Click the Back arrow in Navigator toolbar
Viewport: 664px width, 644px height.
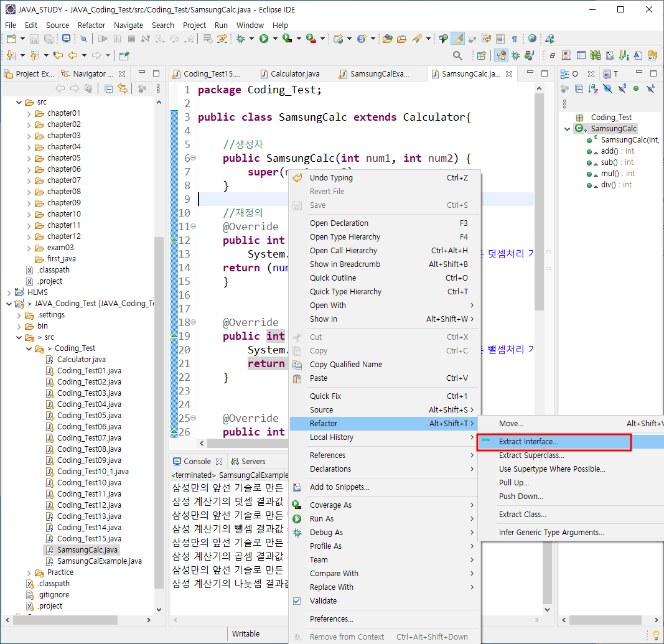[x=60, y=88]
